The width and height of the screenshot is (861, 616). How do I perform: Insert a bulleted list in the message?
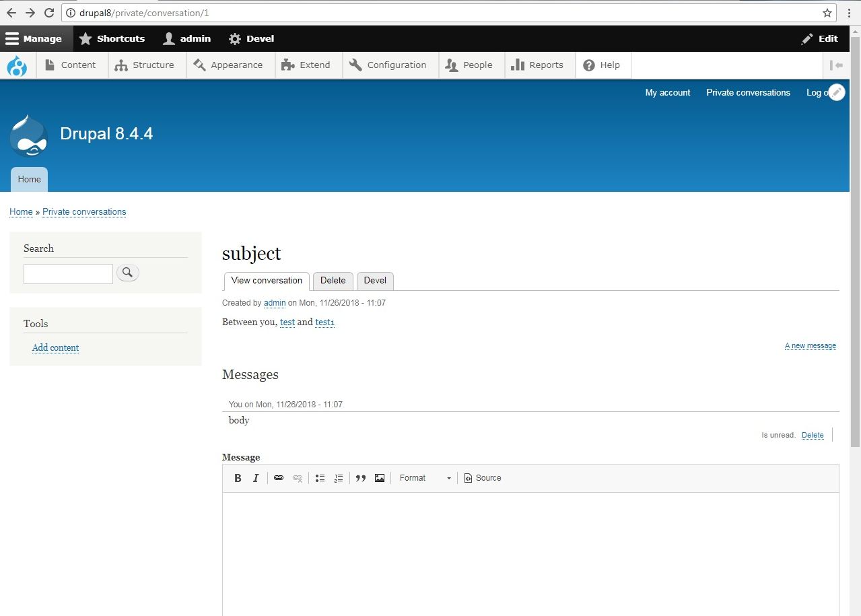click(320, 478)
